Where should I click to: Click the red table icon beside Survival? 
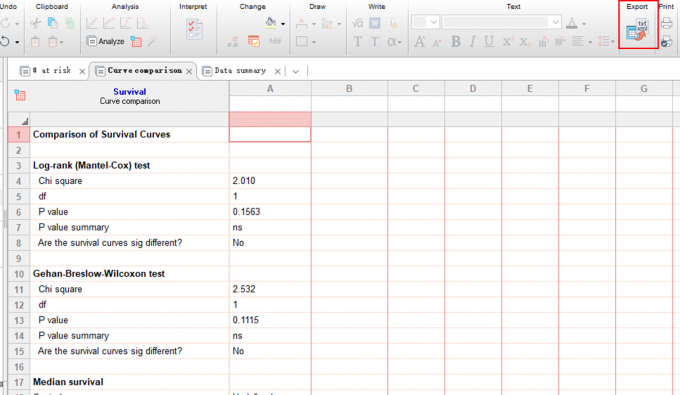coord(20,95)
